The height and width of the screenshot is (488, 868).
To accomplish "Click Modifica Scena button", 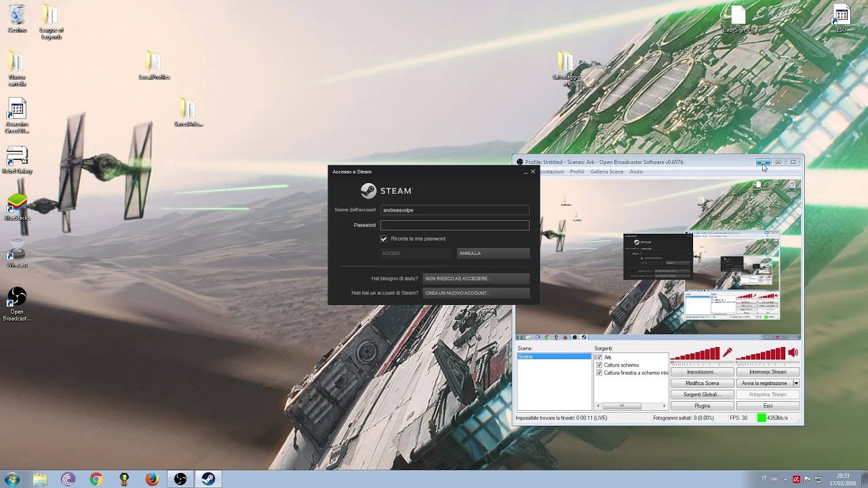I will pyautogui.click(x=702, y=383).
